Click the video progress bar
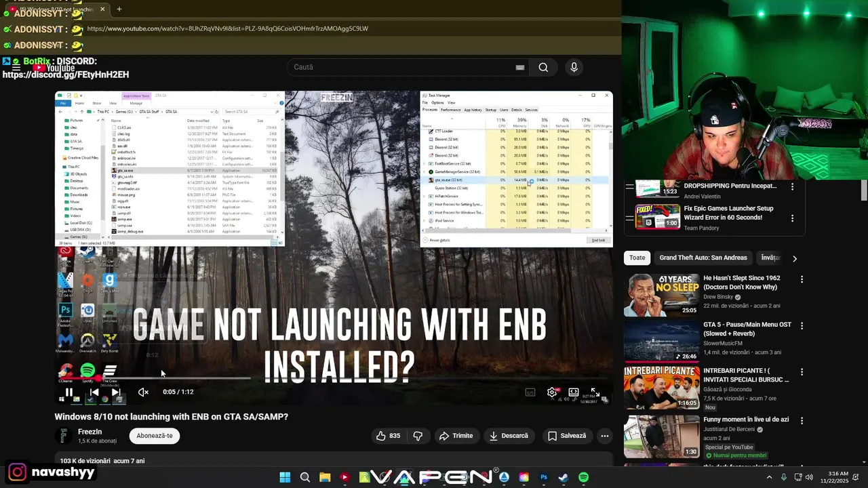The image size is (868, 488). (x=334, y=378)
